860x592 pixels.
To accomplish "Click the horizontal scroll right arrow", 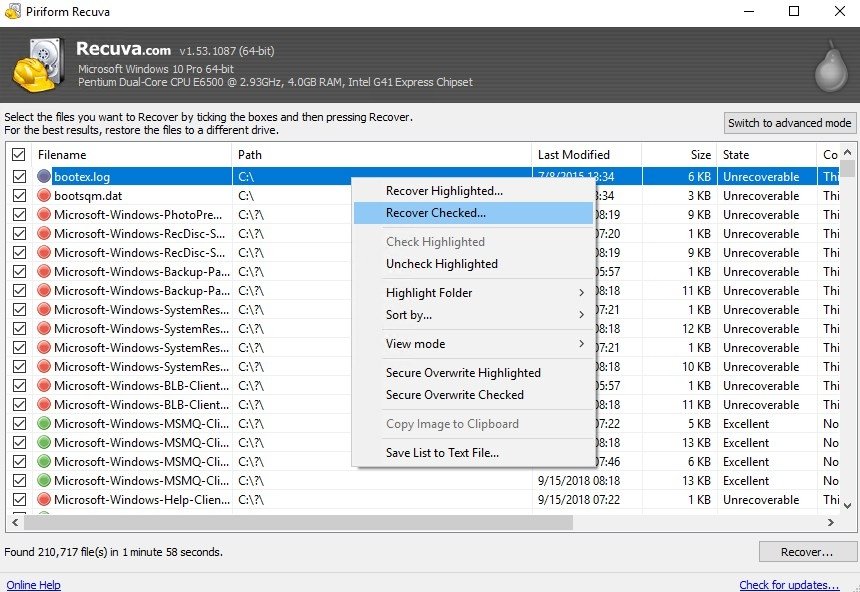I will pyautogui.click(x=831, y=522).
